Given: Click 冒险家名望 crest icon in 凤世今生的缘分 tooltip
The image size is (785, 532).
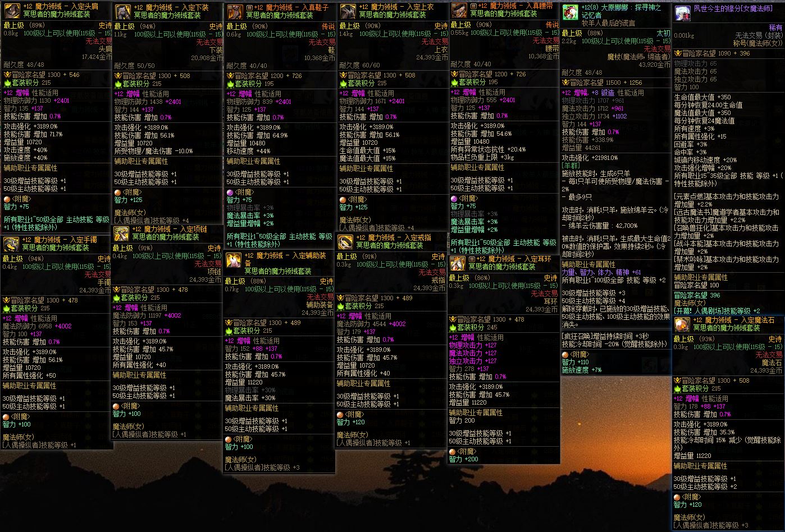Looking at the screenshot, I should pyautogui.click(x=677, y=53).
